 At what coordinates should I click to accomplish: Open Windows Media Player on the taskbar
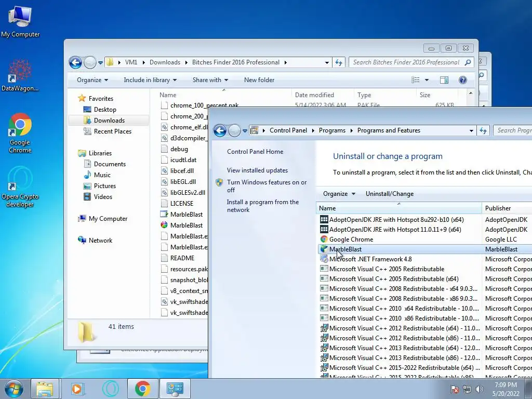click(x=77, y=389)
